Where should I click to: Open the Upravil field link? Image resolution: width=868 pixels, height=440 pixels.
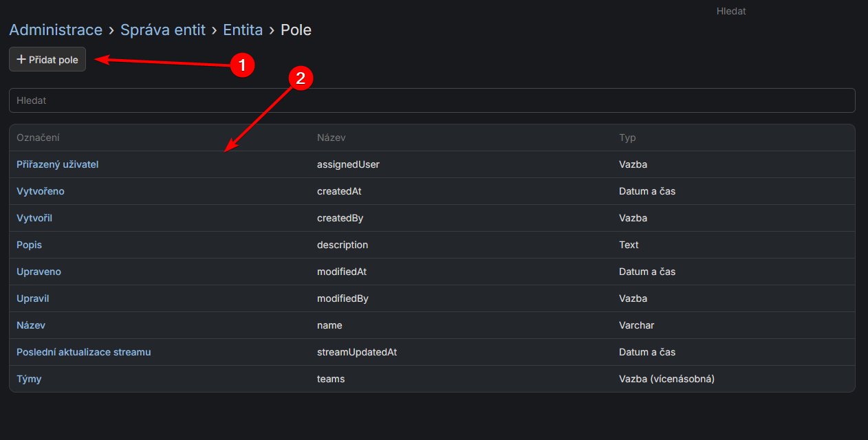coord(32,298)
